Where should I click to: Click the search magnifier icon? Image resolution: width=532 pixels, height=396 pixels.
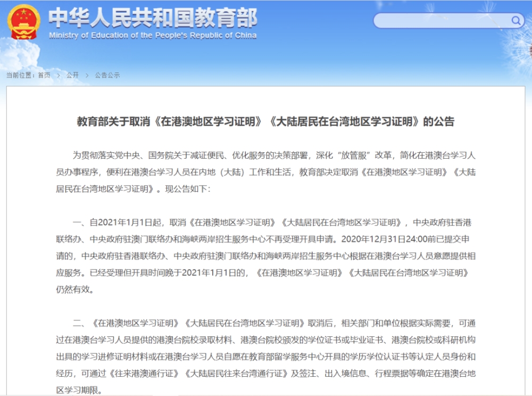pos(516,21)
